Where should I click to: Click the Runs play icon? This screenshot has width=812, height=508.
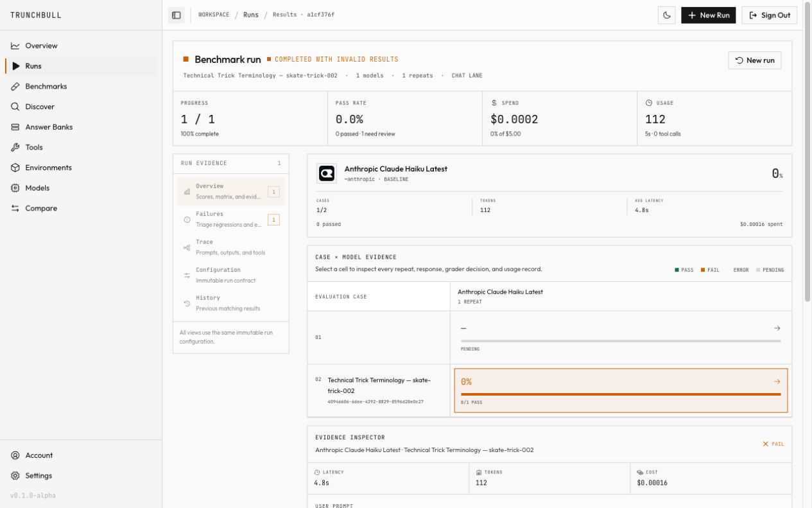[x=15, y=66]
